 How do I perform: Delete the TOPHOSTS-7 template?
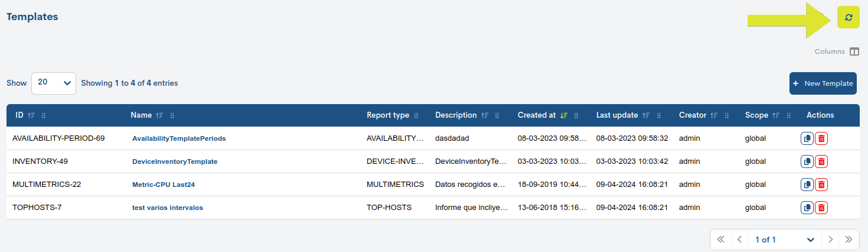coord(821,208)
